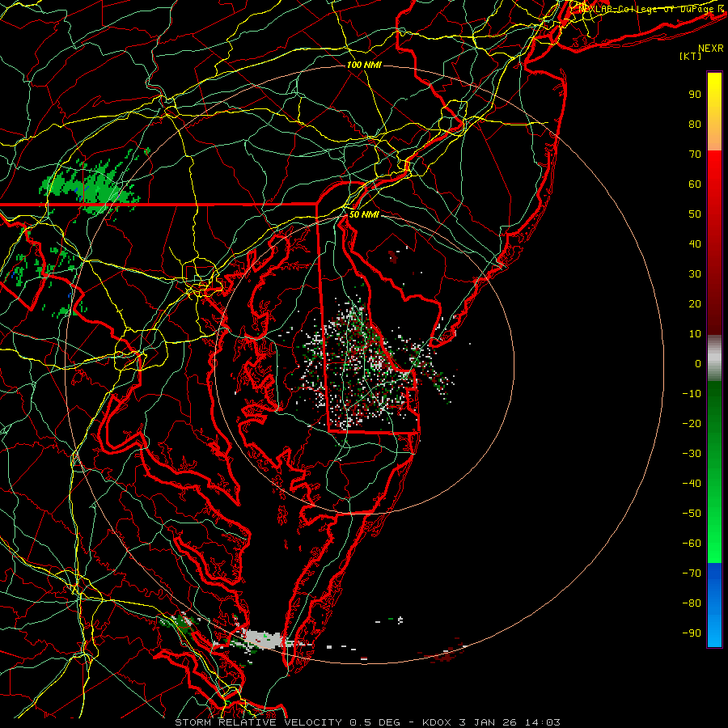
Task: Click the -40 velocity scale value
Action: click(692, 484)
